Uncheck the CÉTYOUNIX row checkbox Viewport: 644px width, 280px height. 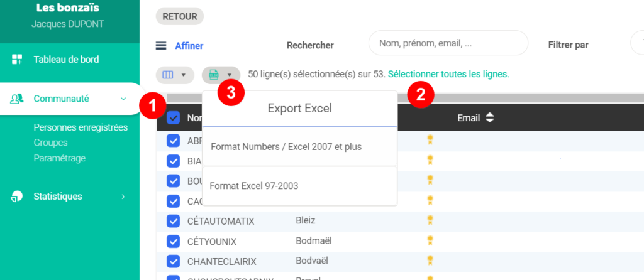click(174, 242)
